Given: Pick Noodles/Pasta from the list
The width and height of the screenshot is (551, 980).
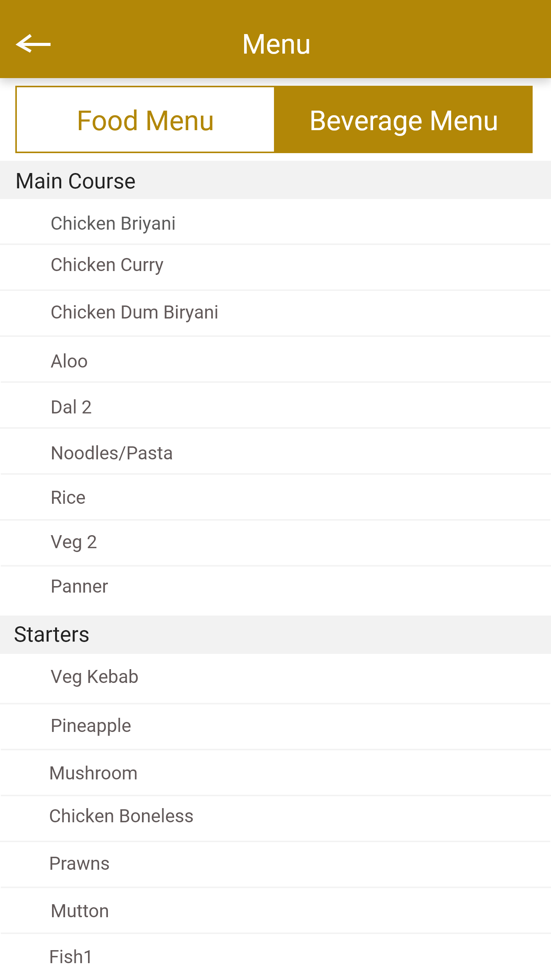Looking at the screenshot, I should click(112, 453).
